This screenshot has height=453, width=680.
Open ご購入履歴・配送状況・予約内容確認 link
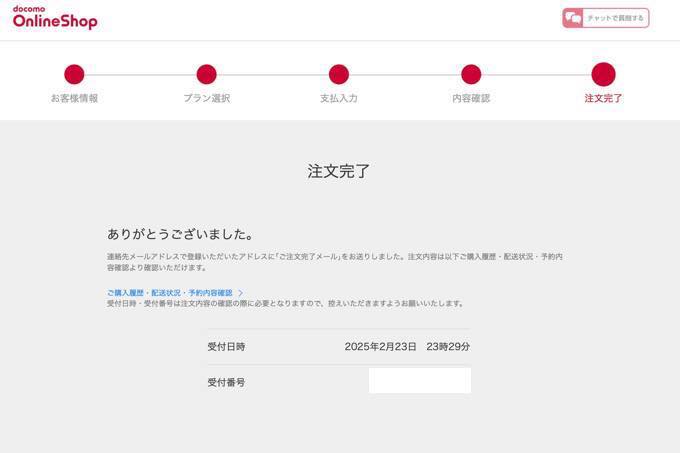click(169, 293)
